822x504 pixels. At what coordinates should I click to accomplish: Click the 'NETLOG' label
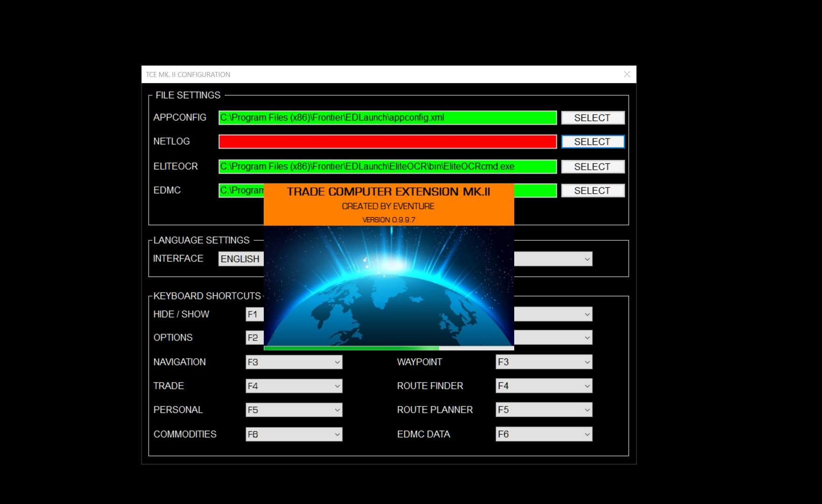pyautogui.click(x=171, y=141)
